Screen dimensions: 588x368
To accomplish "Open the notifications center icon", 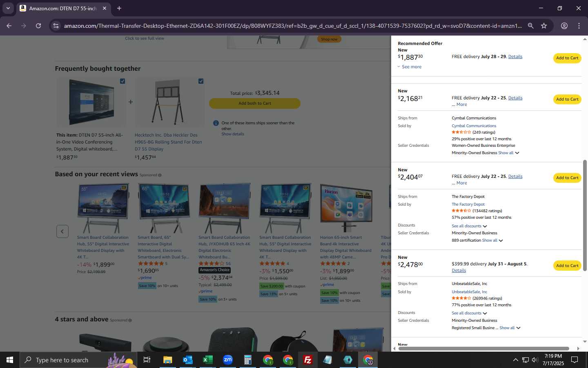I will [x=575, y=360].
